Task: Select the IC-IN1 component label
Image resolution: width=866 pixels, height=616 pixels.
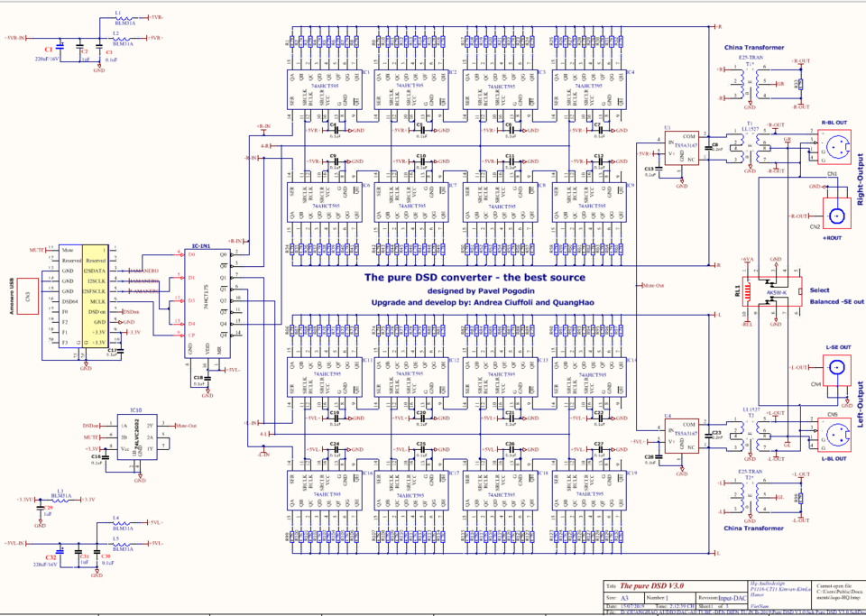Action: (x=199, y=245)
